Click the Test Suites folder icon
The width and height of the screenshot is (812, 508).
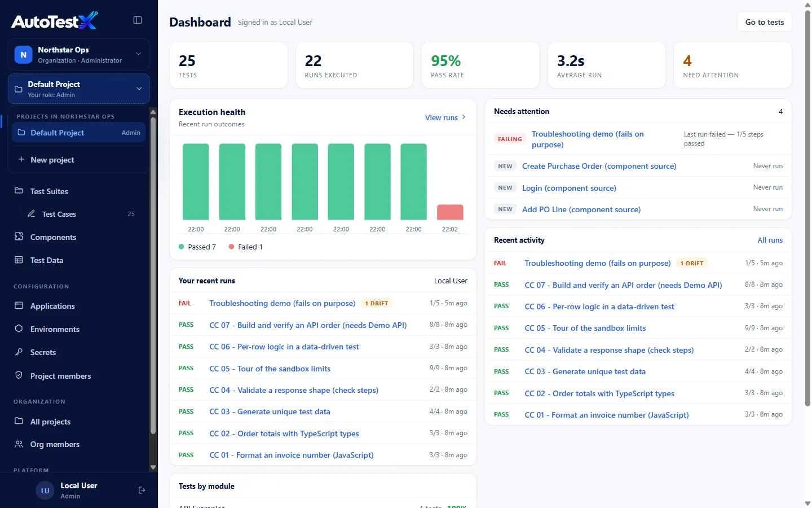pos(19,191)
